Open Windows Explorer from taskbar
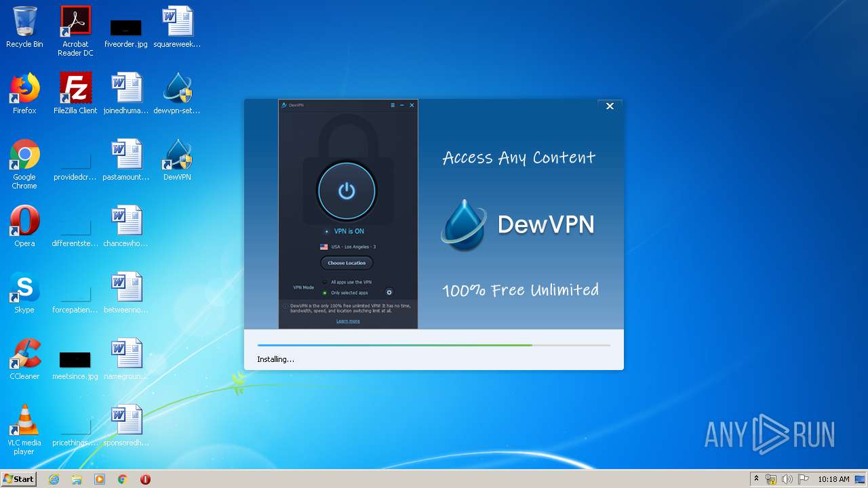Screen dimensions: 868x488 [x=77, y=479]
